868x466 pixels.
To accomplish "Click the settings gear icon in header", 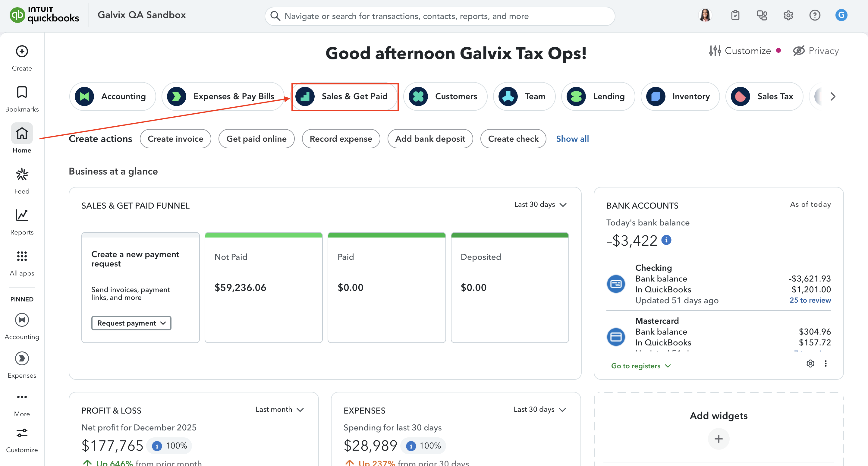I will [x=788, y=15].
